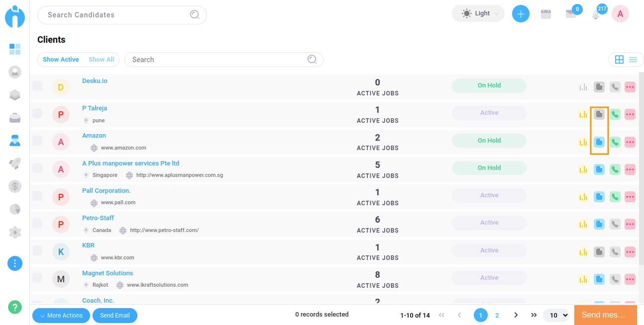
Task: Open the rocket icon in sidebar
Action: 15,163
